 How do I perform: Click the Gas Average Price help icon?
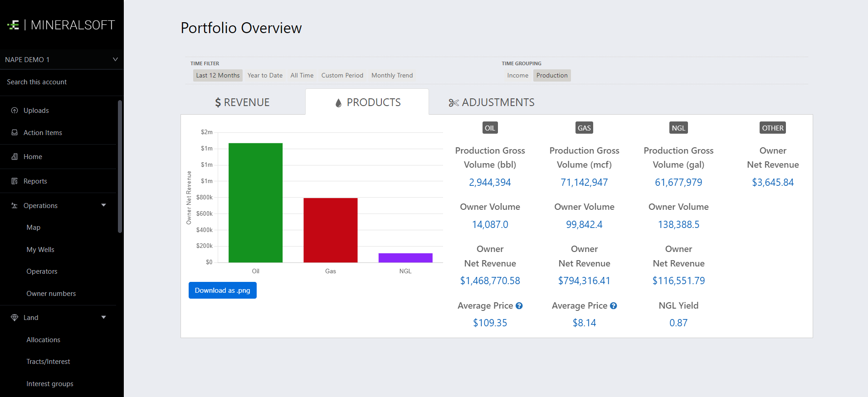pyautogui.click(x=614, y=306)
